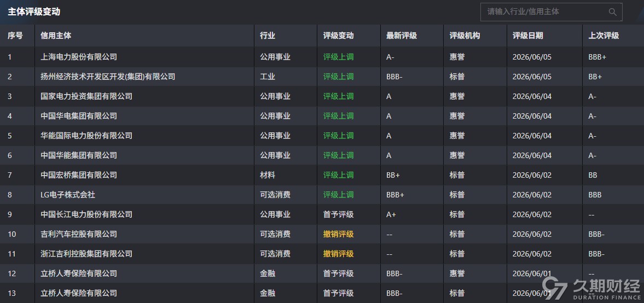Click 材料 industry in the 中国宏桥 row
The image size is (644, 303).
(268, 176)
